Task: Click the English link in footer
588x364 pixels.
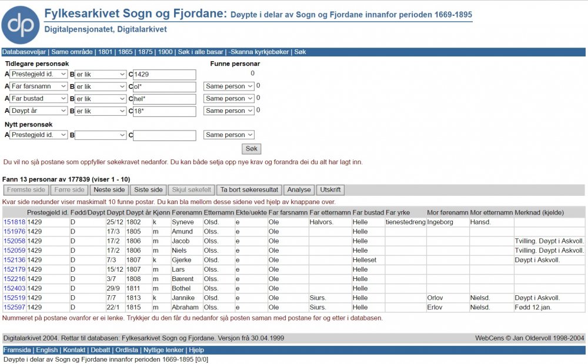Action: click(47, 350)
